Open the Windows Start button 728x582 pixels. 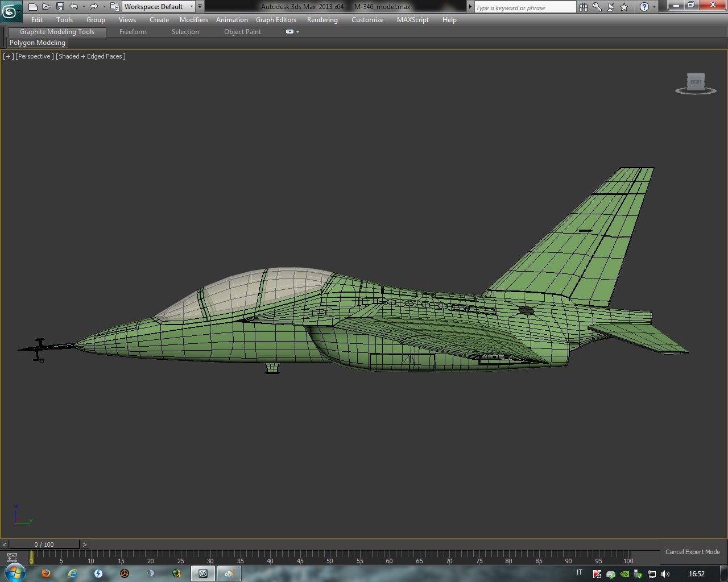point(14,573)
